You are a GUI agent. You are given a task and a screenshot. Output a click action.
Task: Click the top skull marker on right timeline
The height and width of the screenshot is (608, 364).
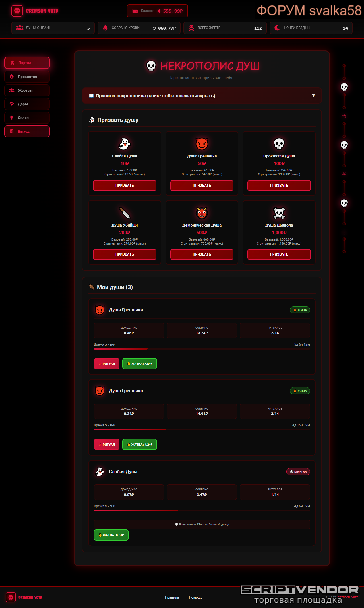[344, 87]
